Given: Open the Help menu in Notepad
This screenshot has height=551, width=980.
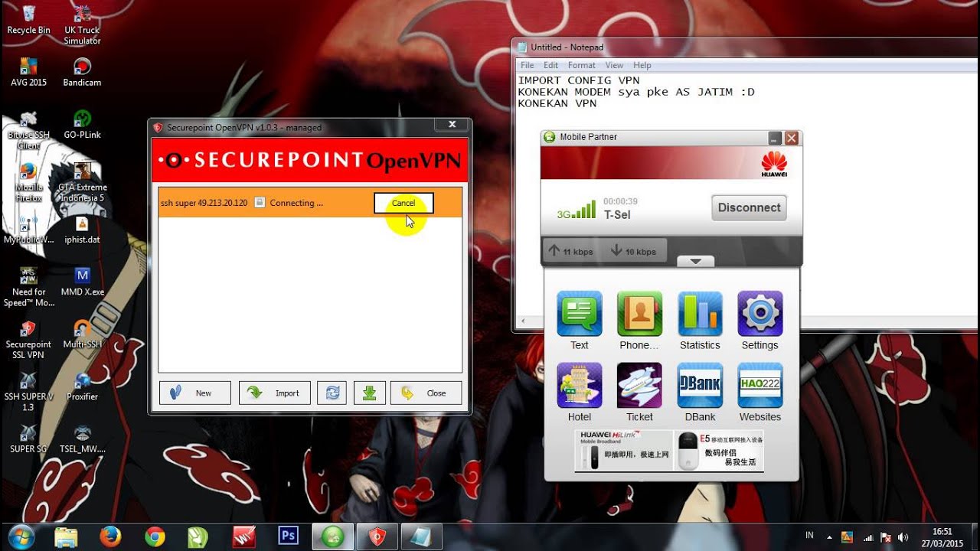Looking at the screenshot, I should pos(642,66).
